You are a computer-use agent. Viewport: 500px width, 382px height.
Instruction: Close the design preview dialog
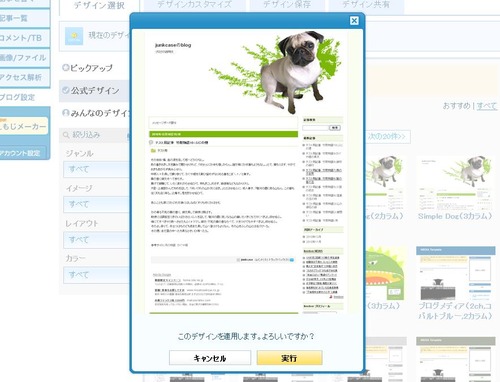click(x=354, y=21)
